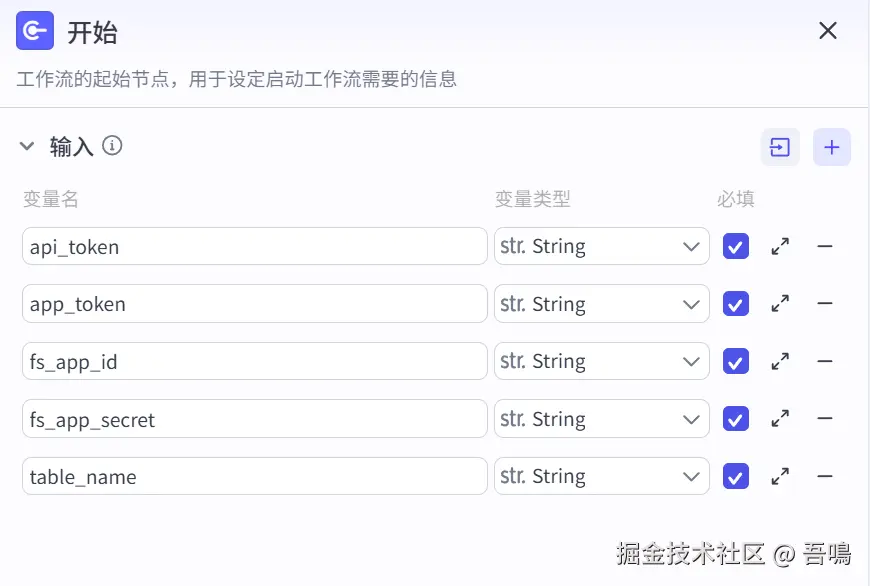Click the import variables icon button
This screenshot has height=586, width=870.
point(780,148)
